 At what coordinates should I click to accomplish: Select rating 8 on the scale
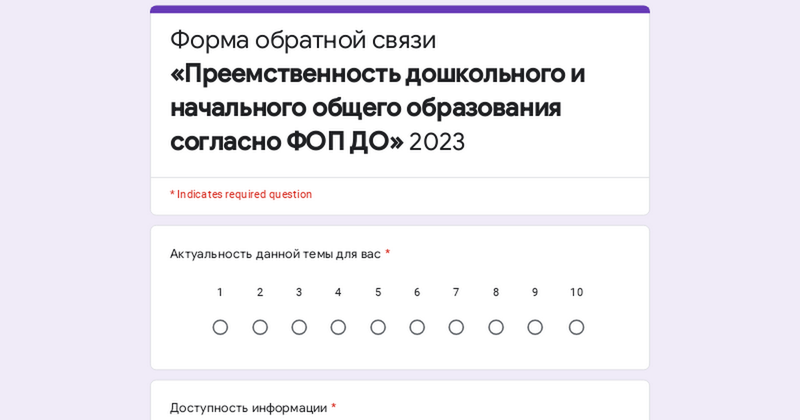[x=496, y=327]
